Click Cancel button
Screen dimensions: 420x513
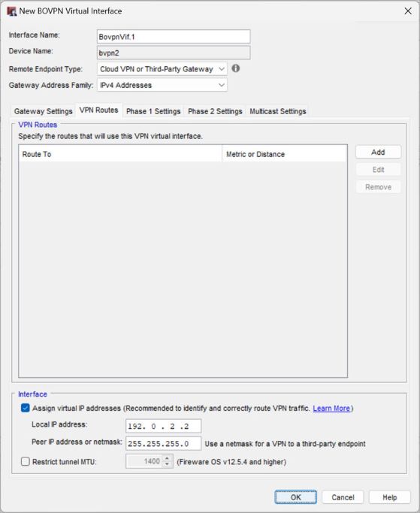[343, 497]
